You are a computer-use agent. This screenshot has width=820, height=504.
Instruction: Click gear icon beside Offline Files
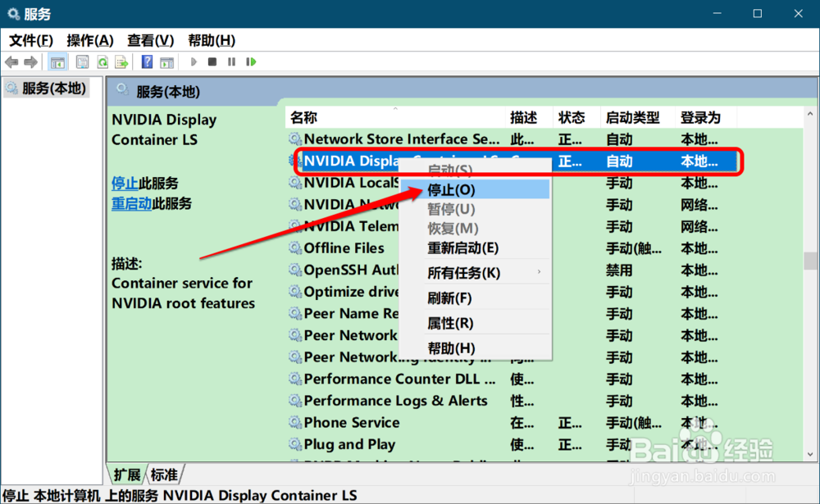(x=295, y=247)
